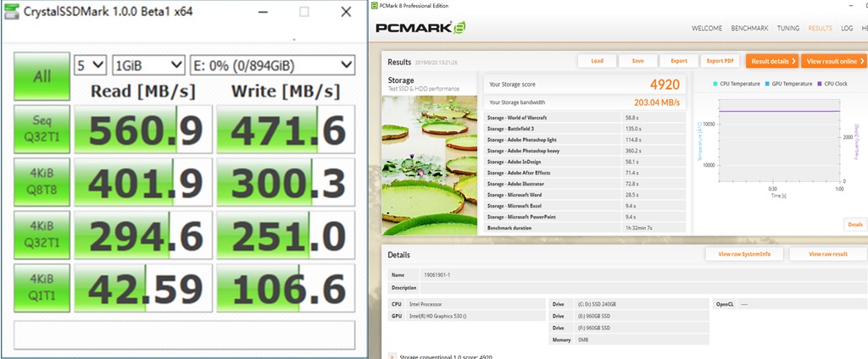Open Result details
868x359 pixels.
pos(773,61)
